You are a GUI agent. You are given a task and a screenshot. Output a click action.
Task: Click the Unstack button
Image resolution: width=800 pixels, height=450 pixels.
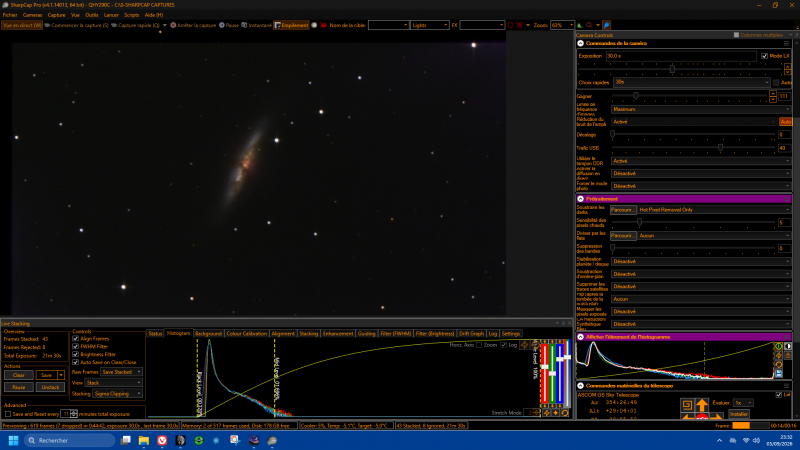50,387
